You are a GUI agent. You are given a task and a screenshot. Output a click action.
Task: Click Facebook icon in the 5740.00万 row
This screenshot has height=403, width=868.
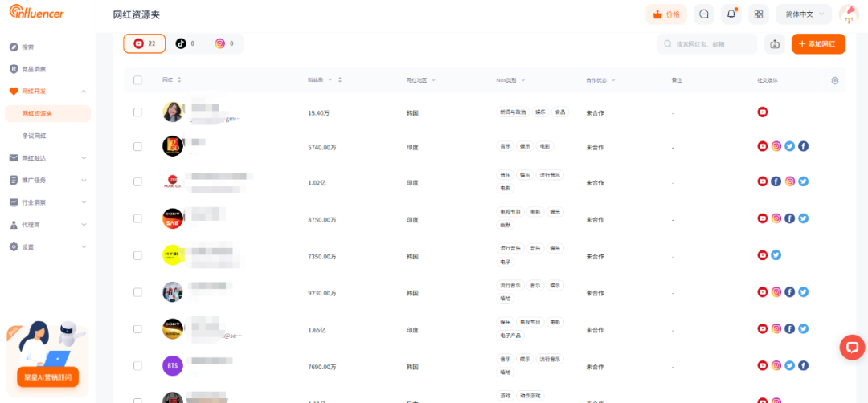coord(803,146)
